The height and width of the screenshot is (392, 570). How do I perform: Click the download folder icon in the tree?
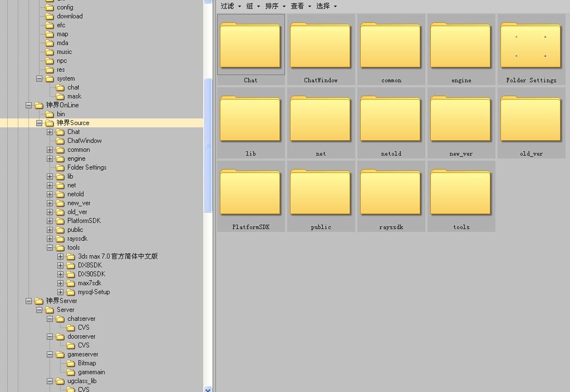click(x=50, y=16)
